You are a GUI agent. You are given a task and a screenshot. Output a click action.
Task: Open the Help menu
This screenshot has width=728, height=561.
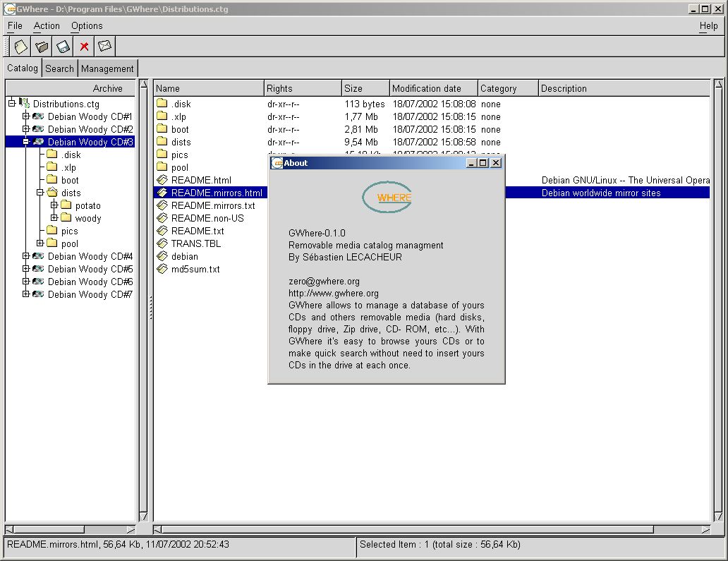click(708, 26)
